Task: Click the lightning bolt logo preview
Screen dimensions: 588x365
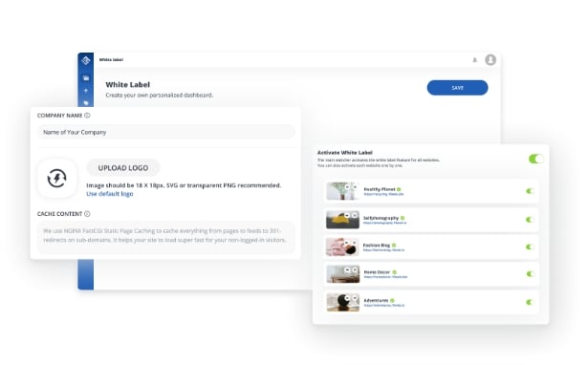Action: [x=57, y=178]
